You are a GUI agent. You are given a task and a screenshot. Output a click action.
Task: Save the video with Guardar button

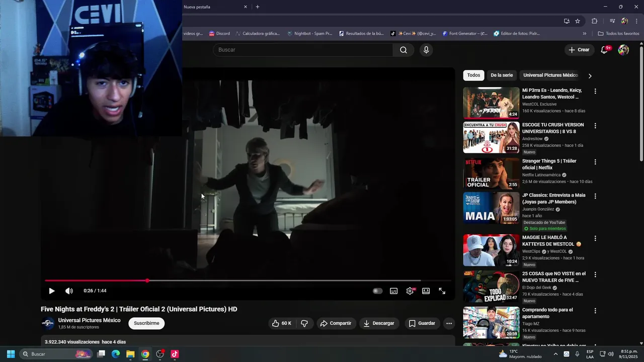tap(422, 323)
